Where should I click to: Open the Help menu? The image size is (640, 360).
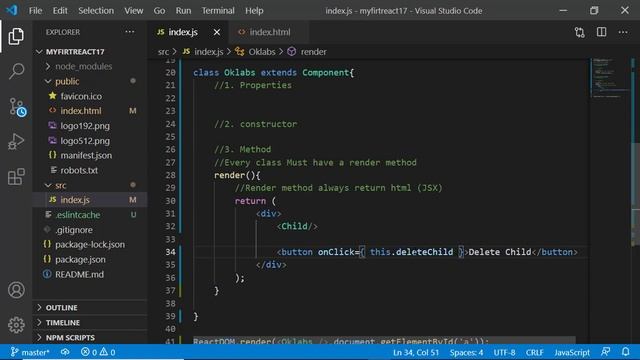point(254,11)
